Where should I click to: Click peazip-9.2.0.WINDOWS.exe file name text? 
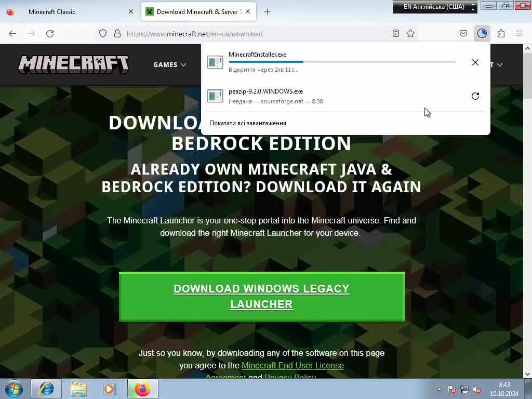pos(265,91)
